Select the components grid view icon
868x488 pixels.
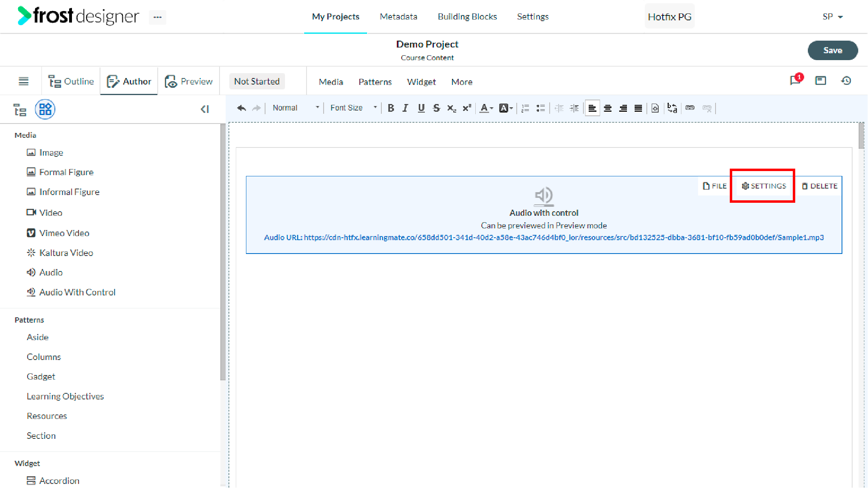(45, 109)
